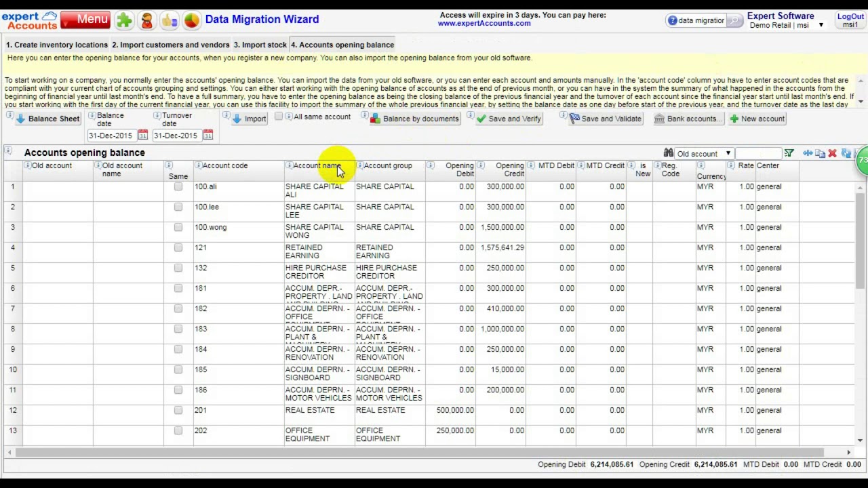
Task: Open the pie chart reports icon
Action: (192, 20)
